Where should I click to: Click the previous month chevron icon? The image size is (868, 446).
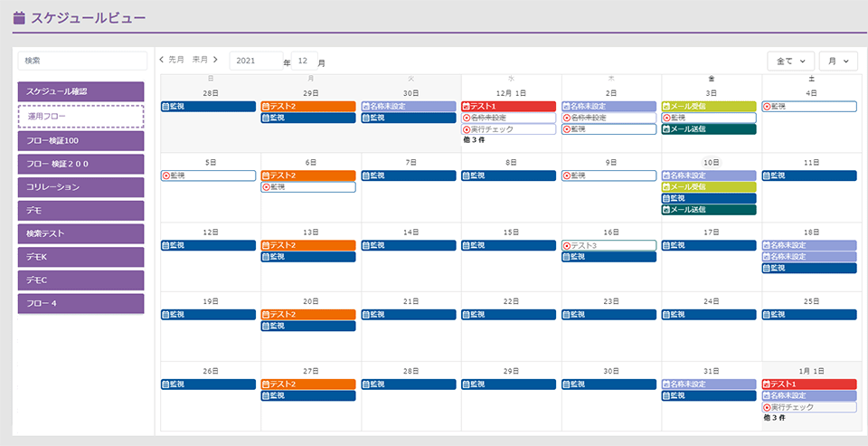tap(161, 60)
